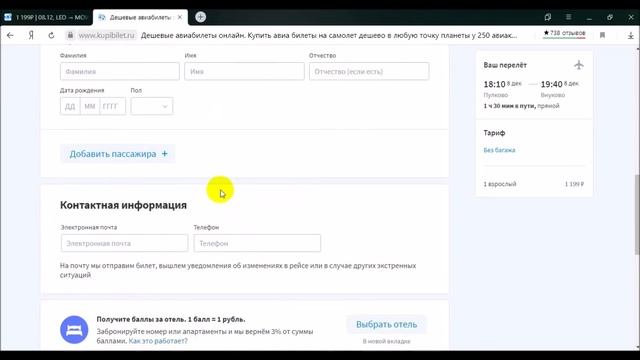Click the ГГГГ birth year field

click(113, 107)
